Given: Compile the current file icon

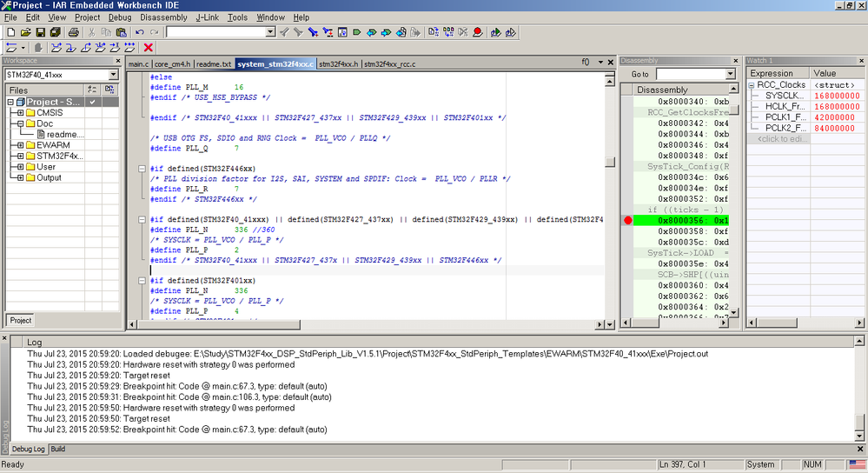Looking at the screenshot, I should pyautogui.click(x=434, y=32).
